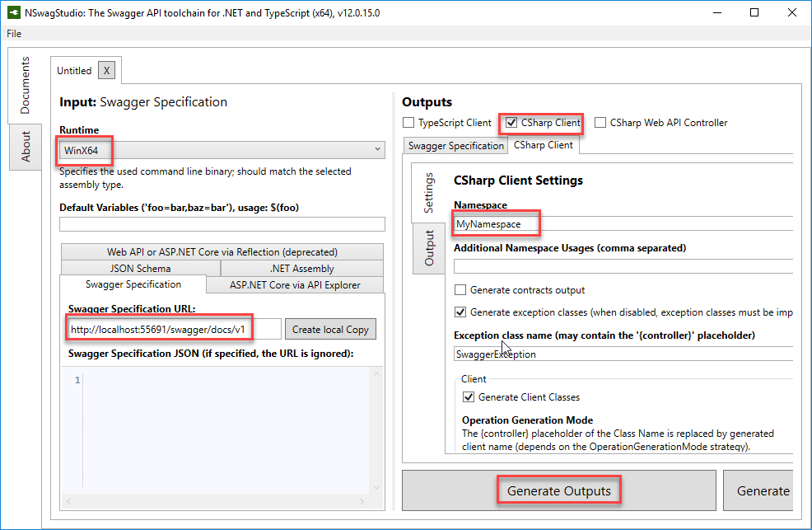
Task: Switch to the About side tab
Action: (25, 147)
